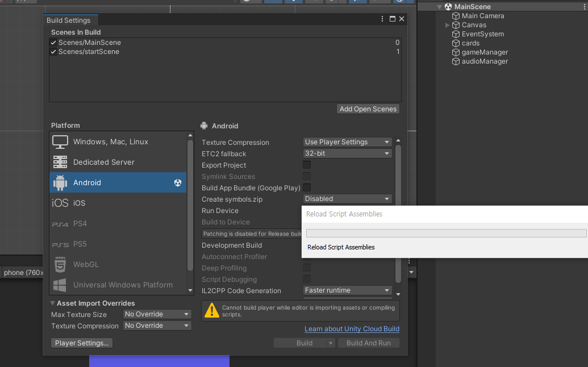Select Universal Windows Platform icon
The image size is (588, 367).
pos(60,285)
